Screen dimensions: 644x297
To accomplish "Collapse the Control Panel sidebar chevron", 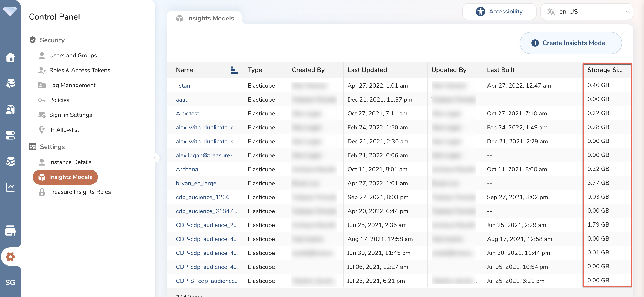I will pos(155,158).
